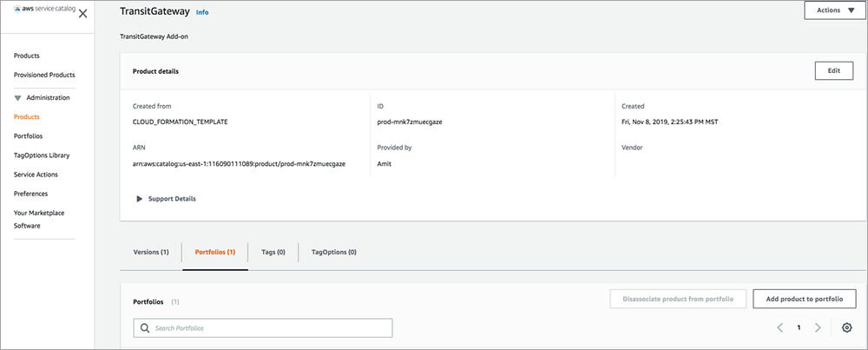Screen dimensions: 868x350
Task: Open Products in the top sidebar
Action: 27,56
